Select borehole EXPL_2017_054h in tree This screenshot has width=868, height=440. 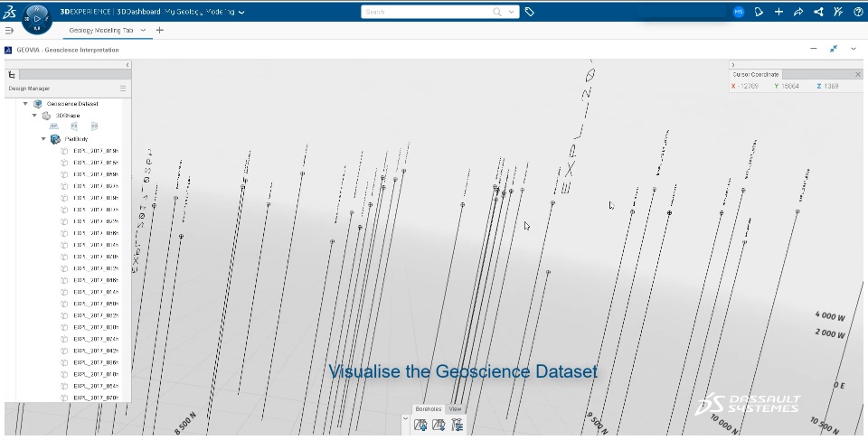96,387
